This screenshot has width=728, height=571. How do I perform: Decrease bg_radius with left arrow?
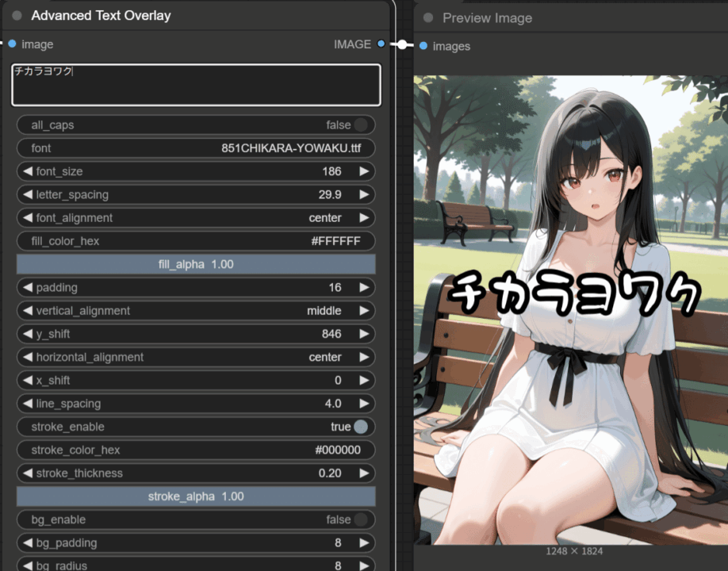[28, 565]
